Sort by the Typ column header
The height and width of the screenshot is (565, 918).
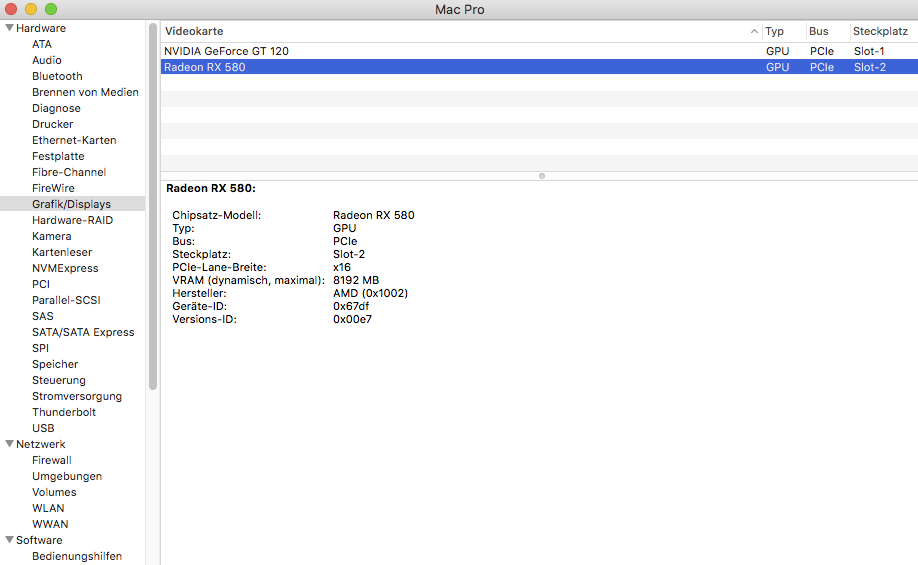[775, 32]
